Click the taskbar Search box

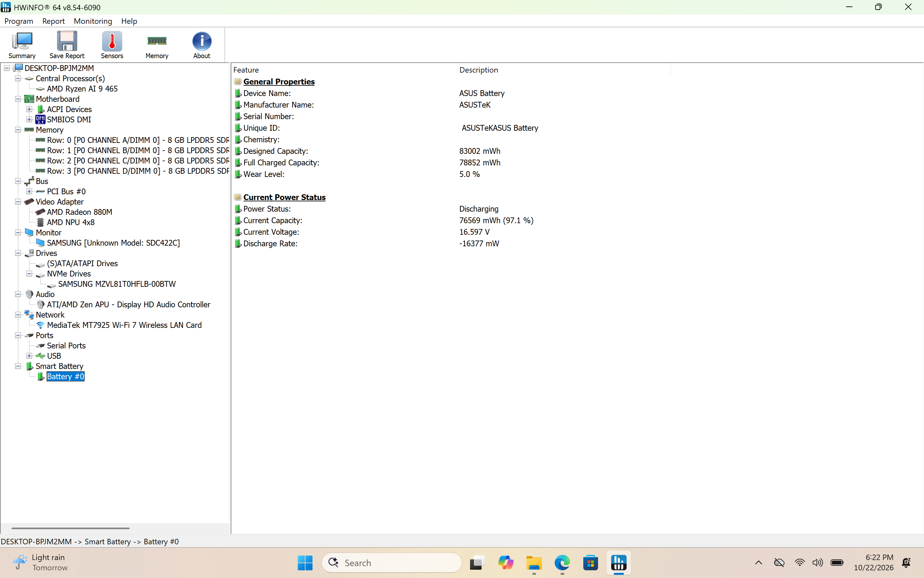391,563
